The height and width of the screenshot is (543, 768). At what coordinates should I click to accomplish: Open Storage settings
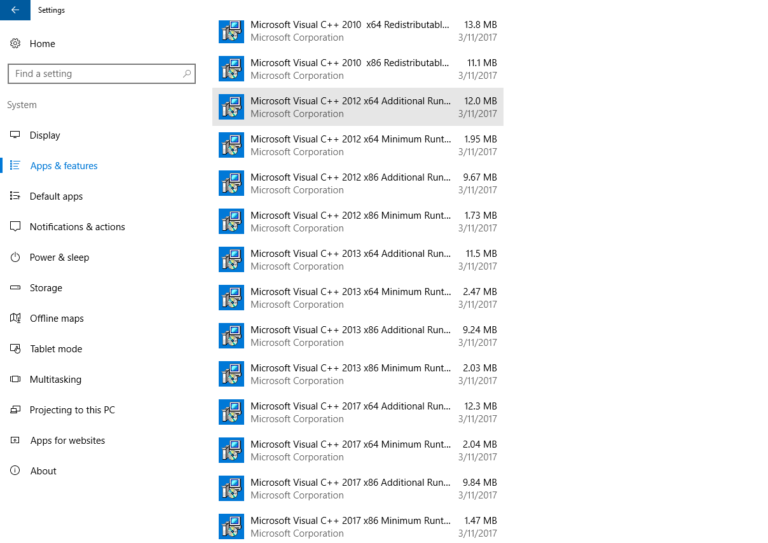[x=46, y=288]
